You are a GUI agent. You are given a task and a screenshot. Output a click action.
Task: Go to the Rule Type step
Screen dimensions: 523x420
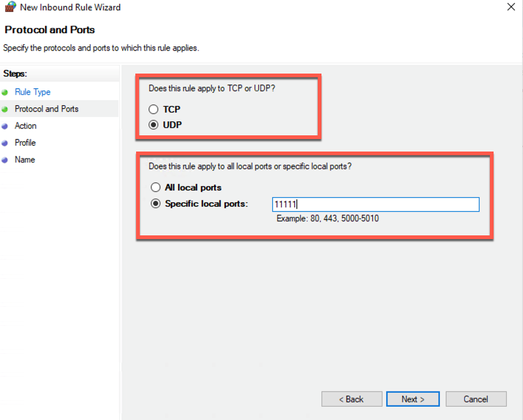pyautogui.click(x=32, y=92)
